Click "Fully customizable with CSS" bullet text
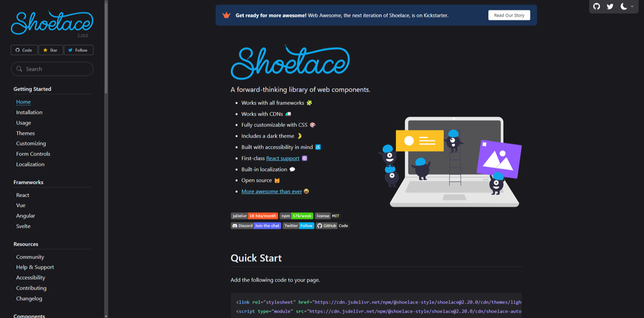 tap(274, 125)
